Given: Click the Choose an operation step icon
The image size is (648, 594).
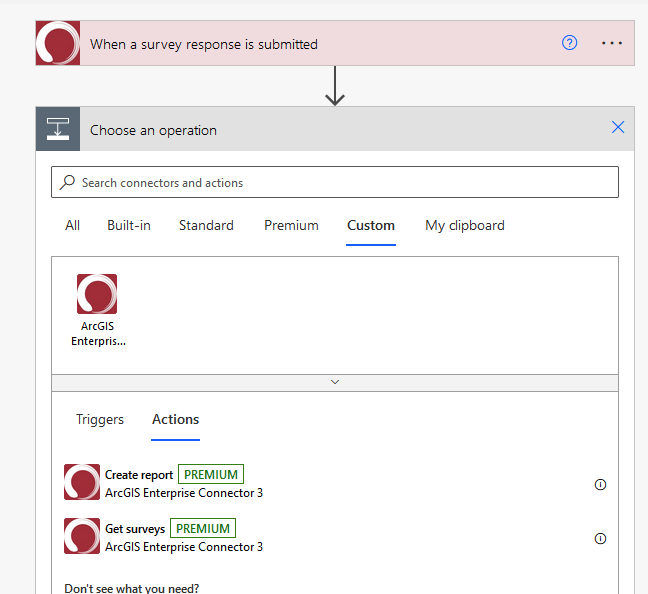Looking at the screenshot, I should coord(57,129).
